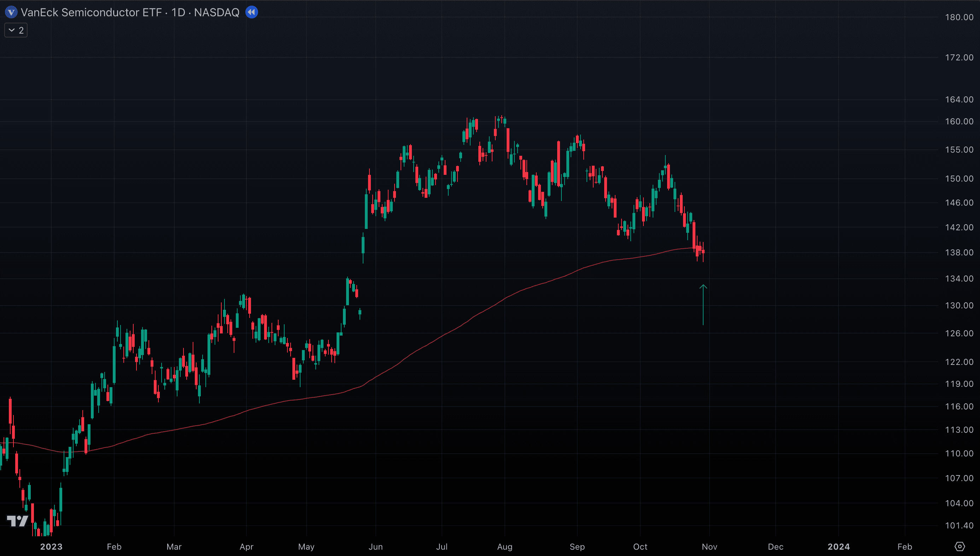This screenshot has height=556, width=980.
Task: Click the 1D interval text in title
Action: pos(179,12)
